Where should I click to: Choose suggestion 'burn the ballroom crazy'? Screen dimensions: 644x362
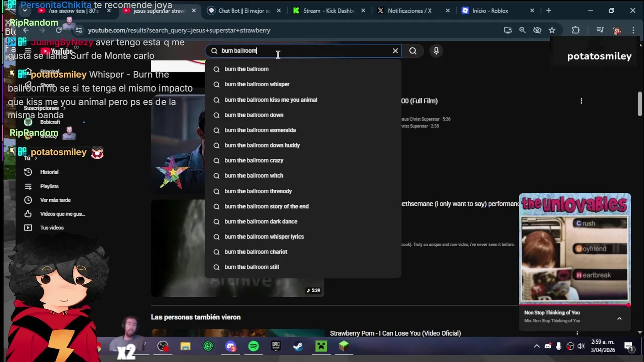[x=303, y=160]
